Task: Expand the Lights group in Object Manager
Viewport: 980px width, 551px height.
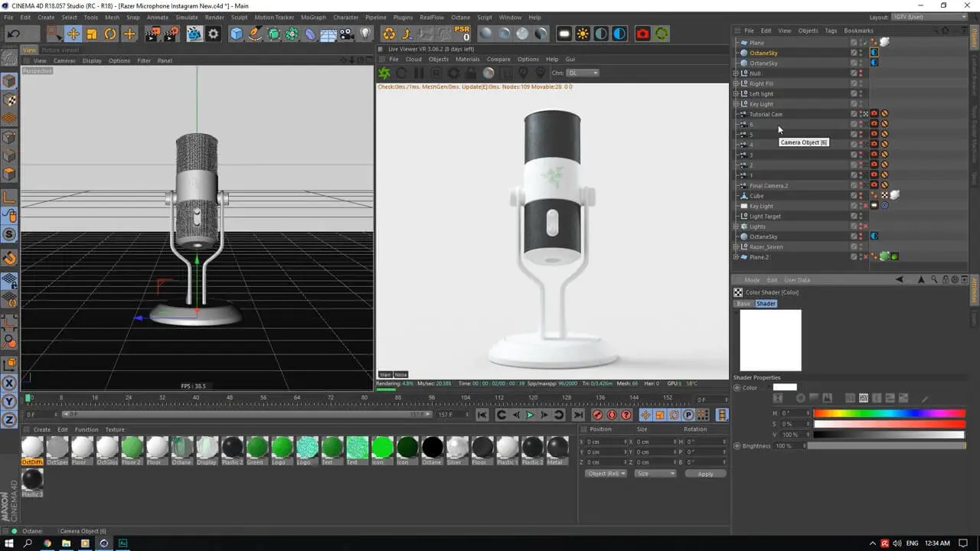Action: [736, 227]
